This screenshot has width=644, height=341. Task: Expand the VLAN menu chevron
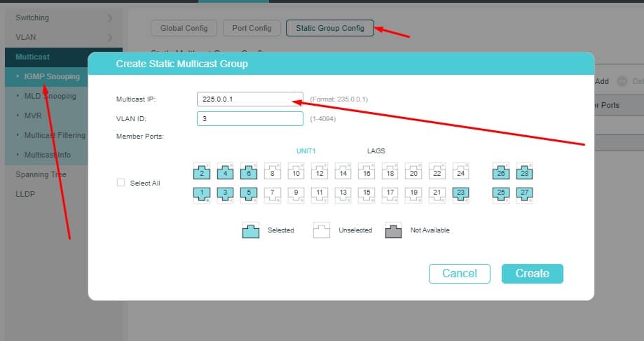coord(109,38)
